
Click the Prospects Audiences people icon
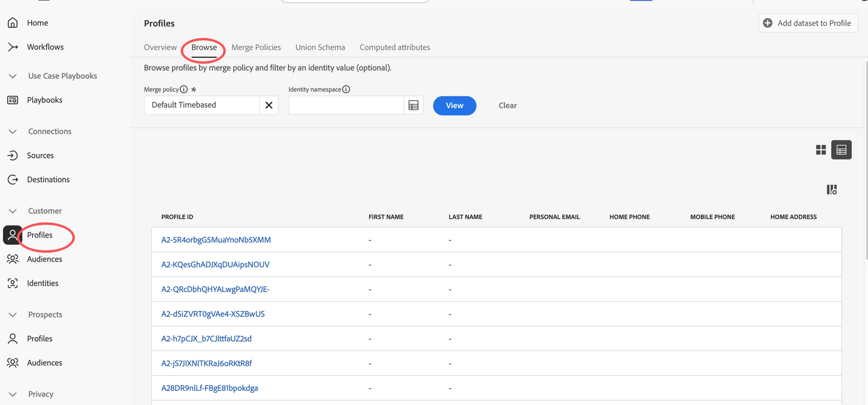pyautogui.click(x=13, y=363)
